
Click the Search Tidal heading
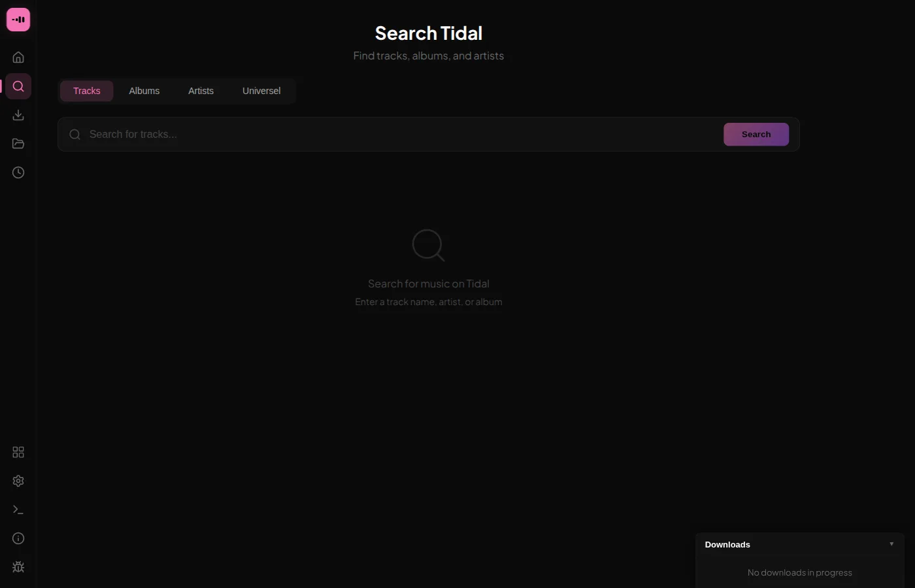tap(429, 33)
